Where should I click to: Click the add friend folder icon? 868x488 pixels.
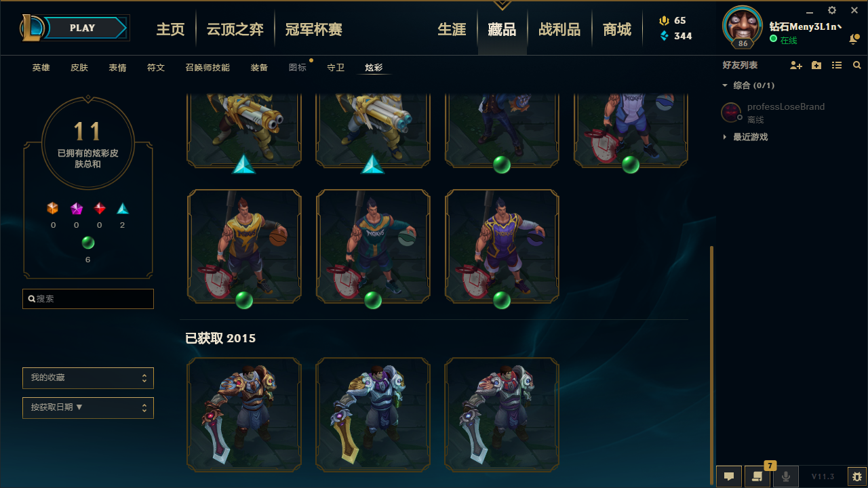click(x=816, y=66)
